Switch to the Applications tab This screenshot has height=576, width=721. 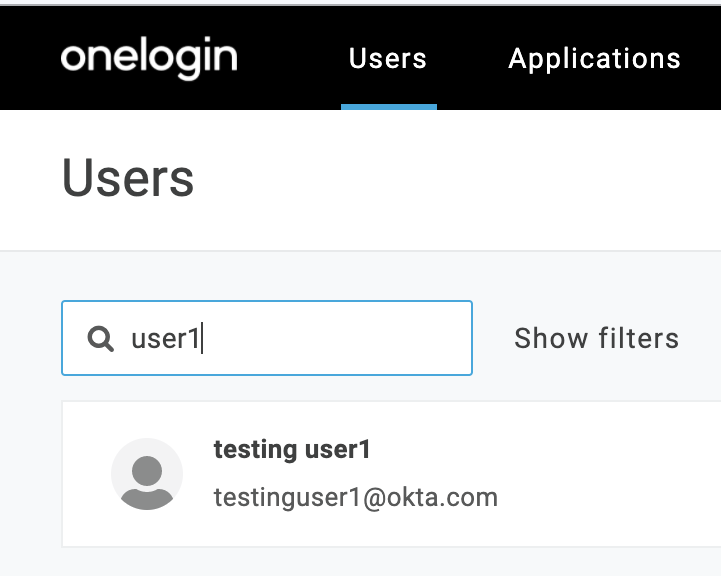594,58
